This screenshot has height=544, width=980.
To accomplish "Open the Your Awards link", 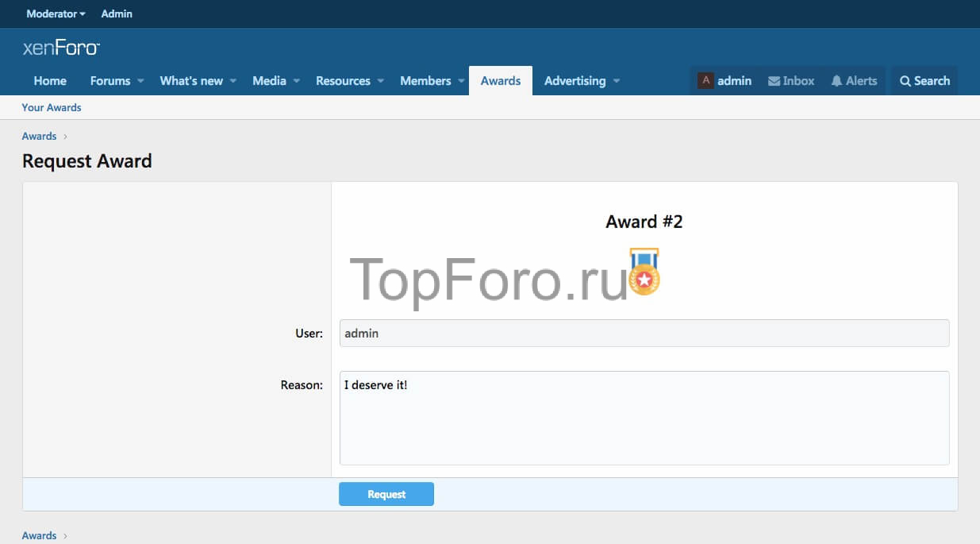I will [x=52, y=107].
